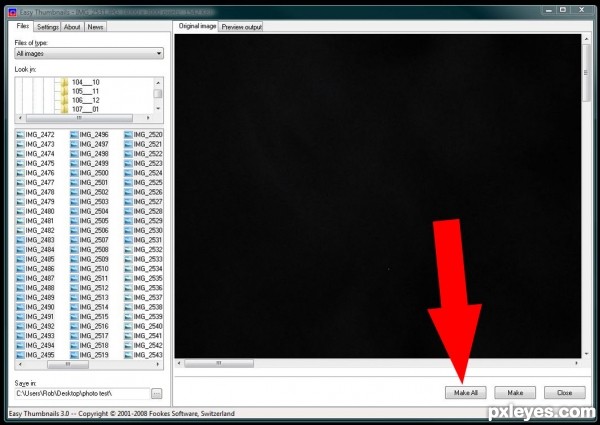Select folder 104___10 in the tree
This screenshot has height=425, width=600.
point(85,82)
